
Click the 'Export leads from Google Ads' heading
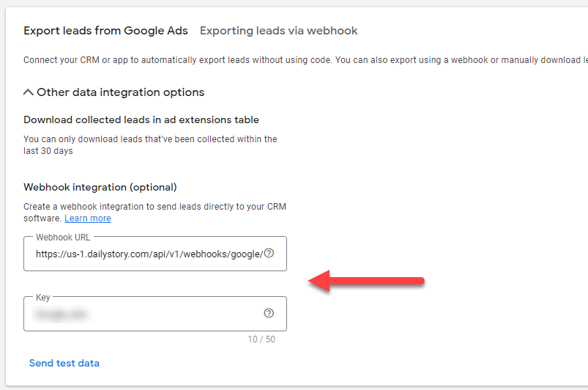[x=105, y=31]
